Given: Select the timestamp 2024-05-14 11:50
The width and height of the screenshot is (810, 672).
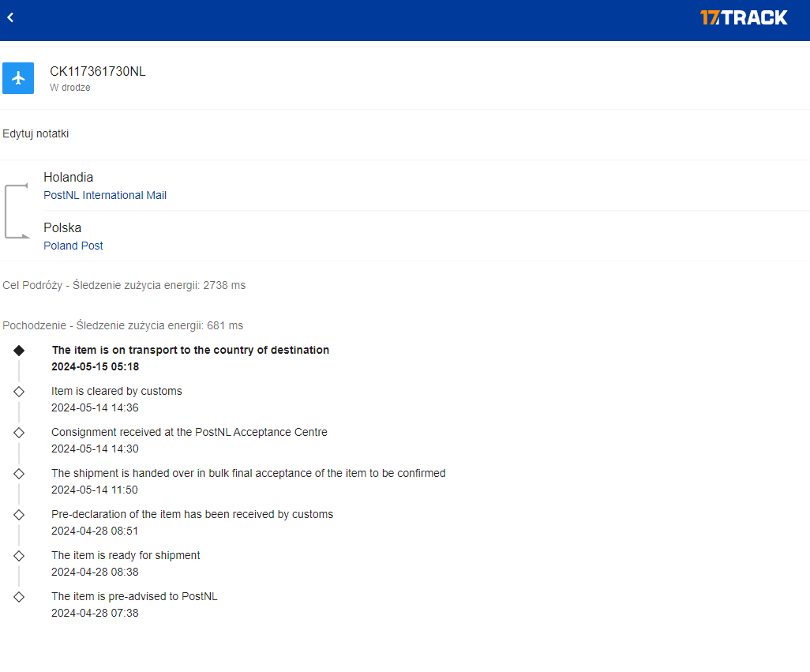Looking at the screenshot, I should [95, 490].
